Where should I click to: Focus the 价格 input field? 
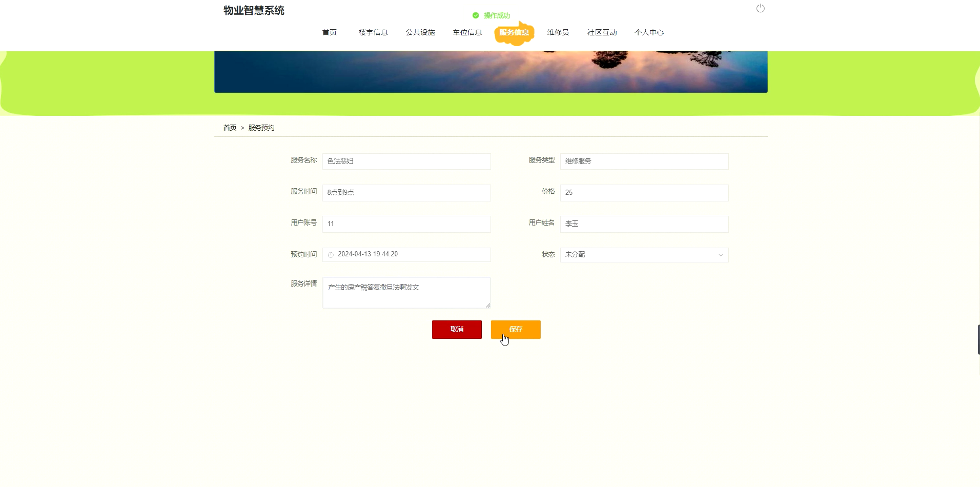click(x=644, y=193)
